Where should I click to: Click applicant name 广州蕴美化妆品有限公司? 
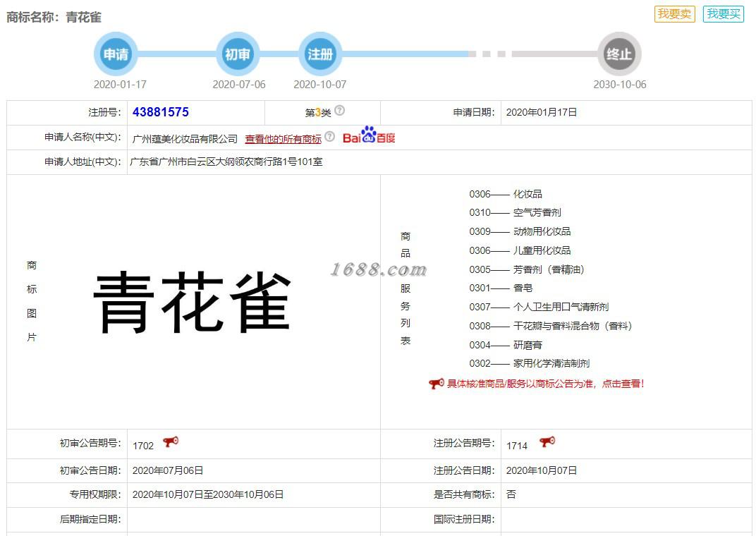click(185, 140)
